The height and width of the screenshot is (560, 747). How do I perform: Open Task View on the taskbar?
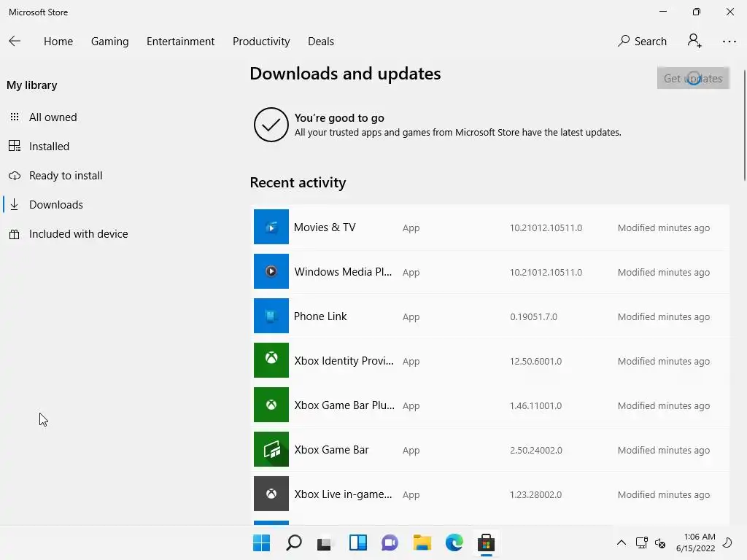tap(325, 542)
